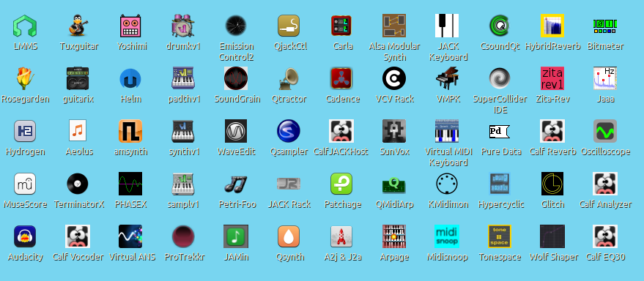The width and height of the screenshot is (644, 281).
Task: Open MuseScore icon
Action: pyautogui.click(x=25, y=184)
